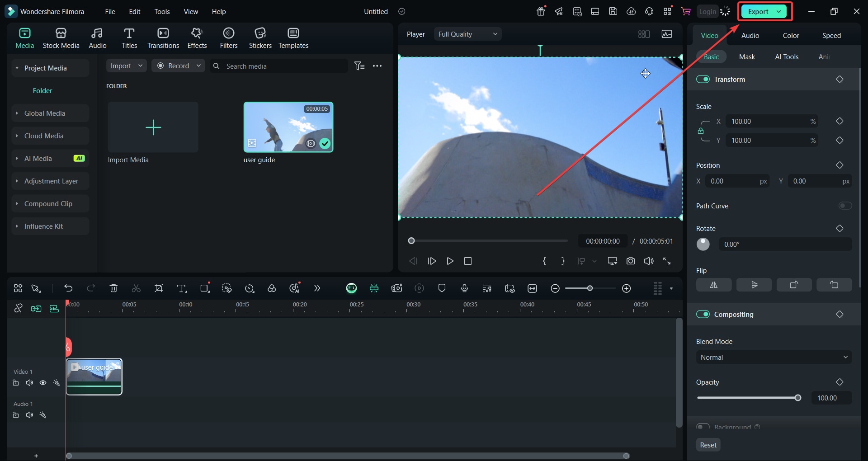Click Import Media plus tile
Screen dimensions: 868x461
click(x=153, y=127)
